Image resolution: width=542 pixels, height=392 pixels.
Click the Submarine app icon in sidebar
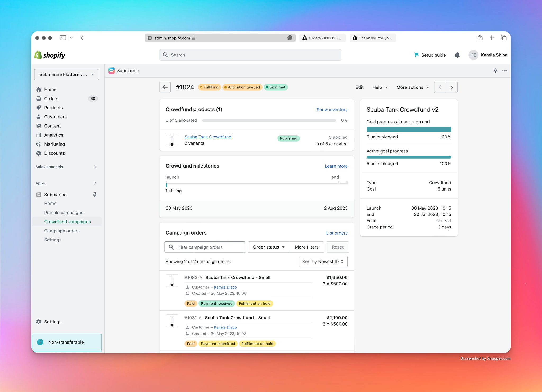pyautogui.click(x=39, y=194)
